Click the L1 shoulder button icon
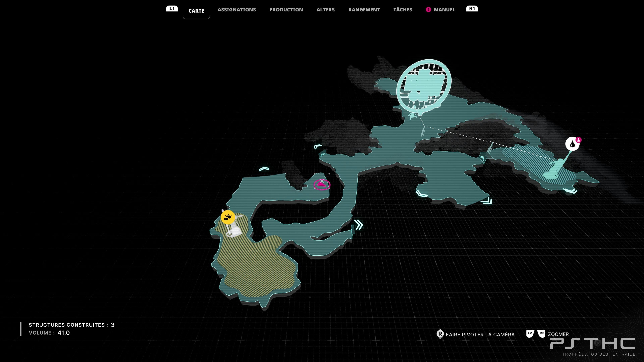 tap(172, 9)
